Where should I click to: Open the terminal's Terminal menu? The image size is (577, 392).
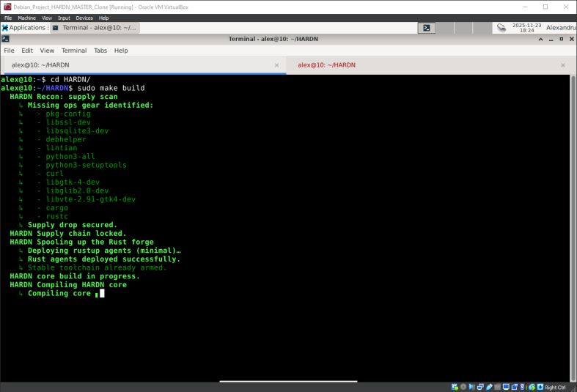(x=74, y=51)
